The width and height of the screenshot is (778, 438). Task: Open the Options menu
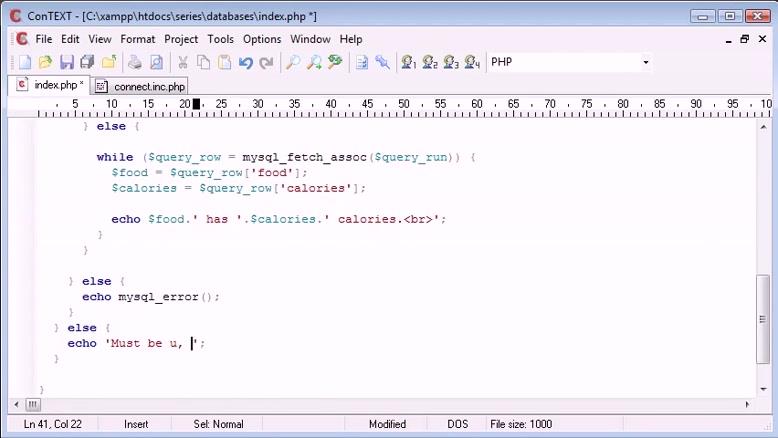click(262, 39)
